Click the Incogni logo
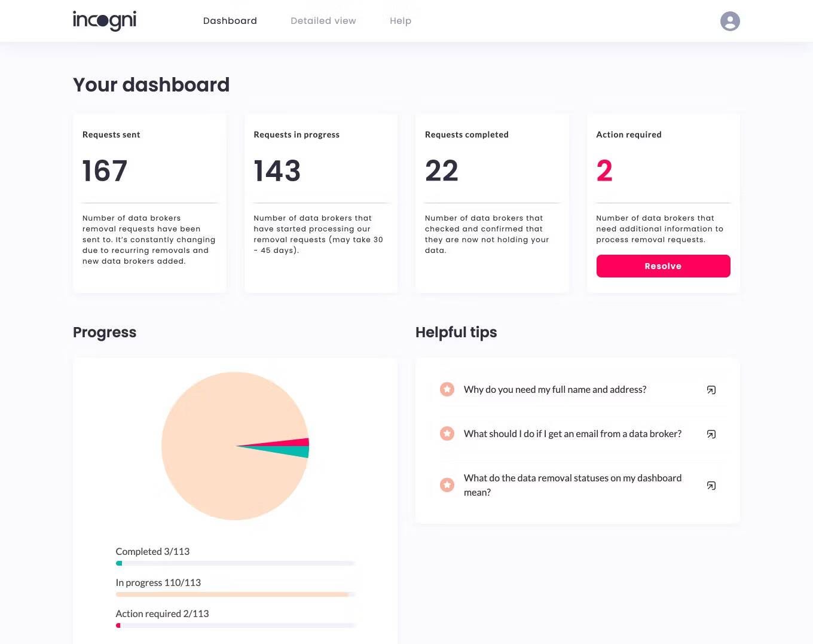This screenshot has width=813, height=644. tap(105, 20)
